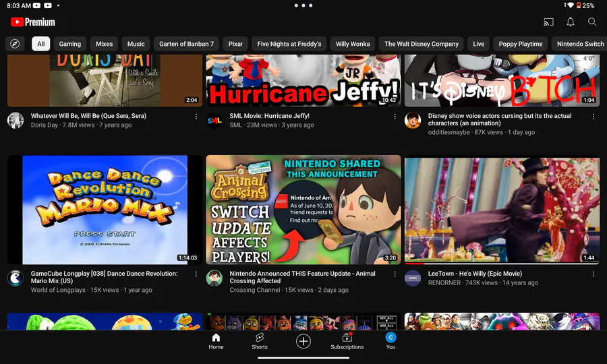Image resolution: width=607 pixels, height=364 pixels.
Task: Open title 'Nintendo Announced THIS Feature Update'
Action: tap(302, 277)
